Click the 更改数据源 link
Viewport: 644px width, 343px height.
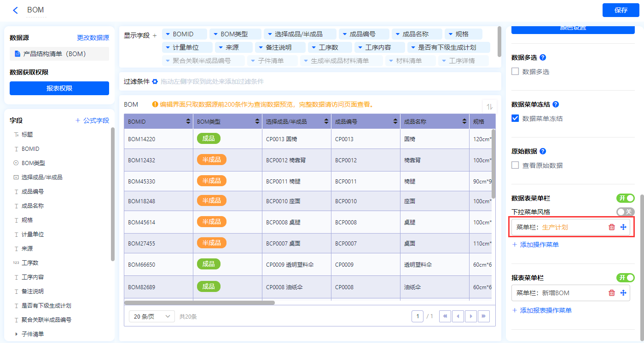(x=93, y=38)
